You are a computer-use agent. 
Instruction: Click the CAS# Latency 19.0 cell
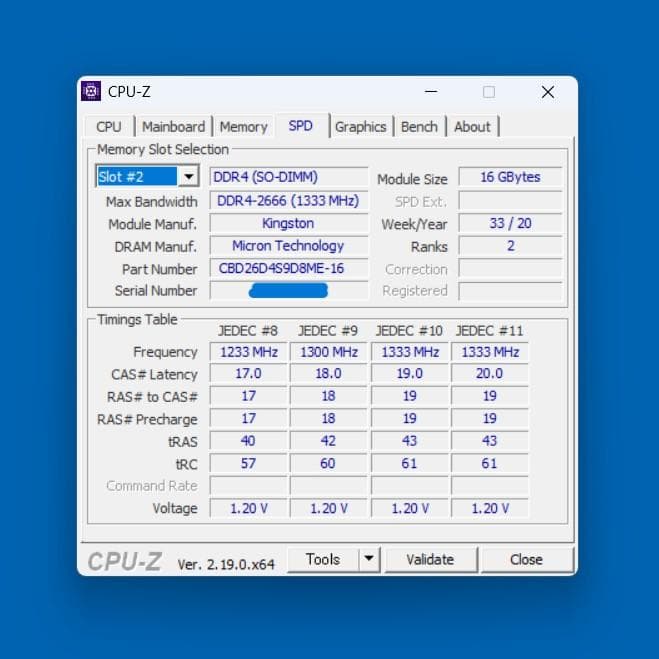[410, 374]
